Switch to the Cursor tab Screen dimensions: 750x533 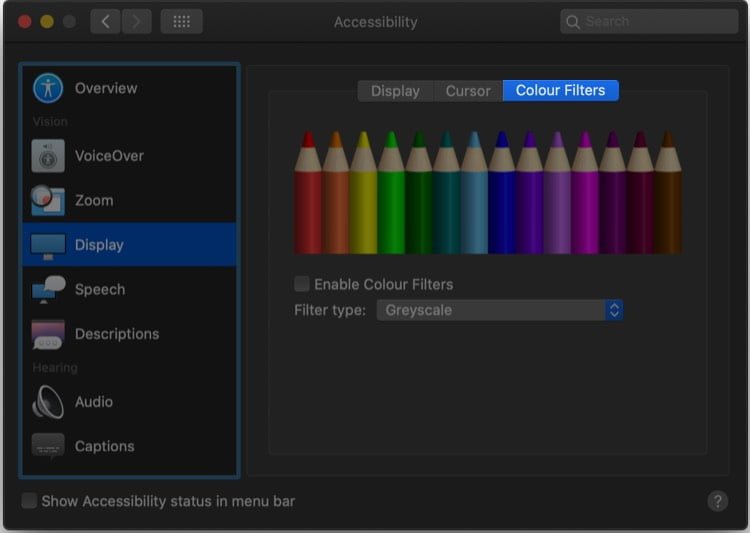[468, 91]
